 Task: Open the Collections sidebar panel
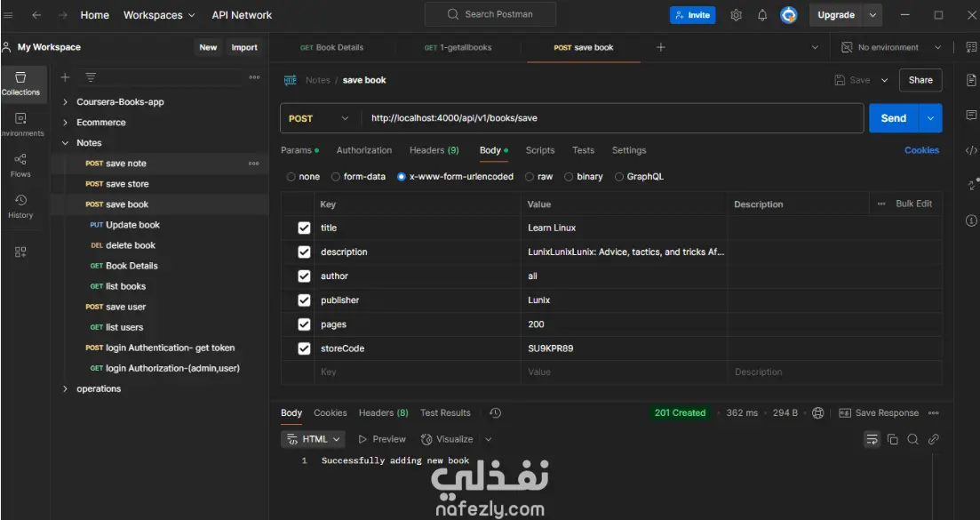coord(20,84)
